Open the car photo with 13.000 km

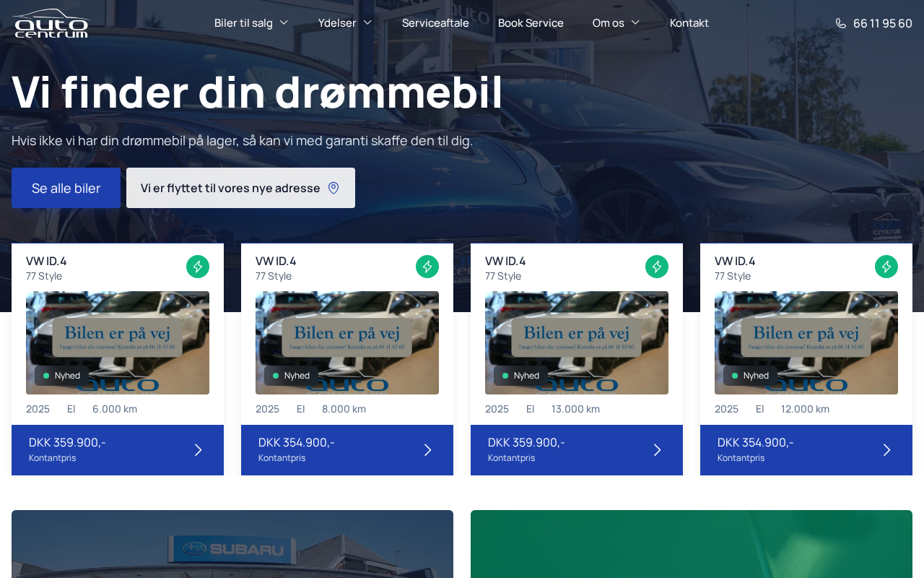click(577, 342)
